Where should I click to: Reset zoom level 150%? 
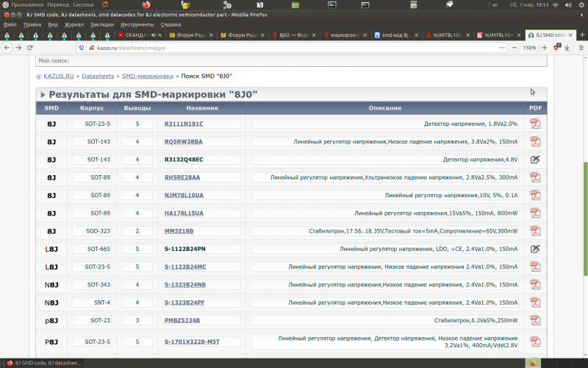click(x=529, y=48)
